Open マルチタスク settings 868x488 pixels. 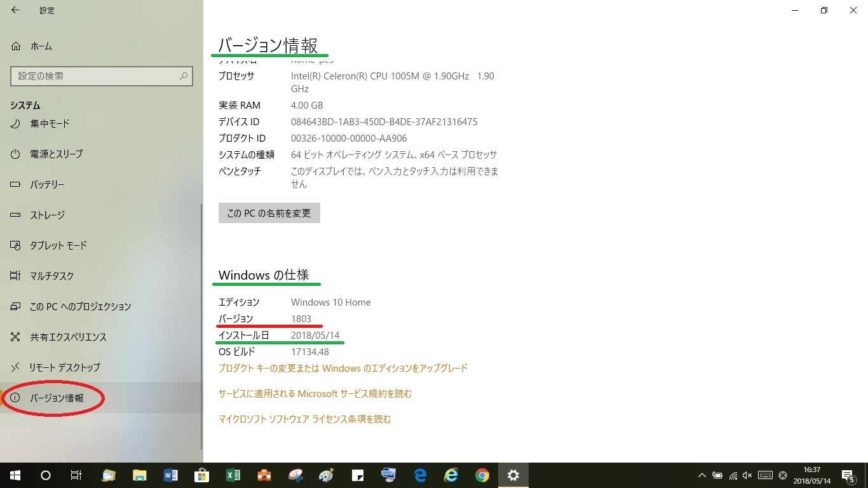[101, 276]
